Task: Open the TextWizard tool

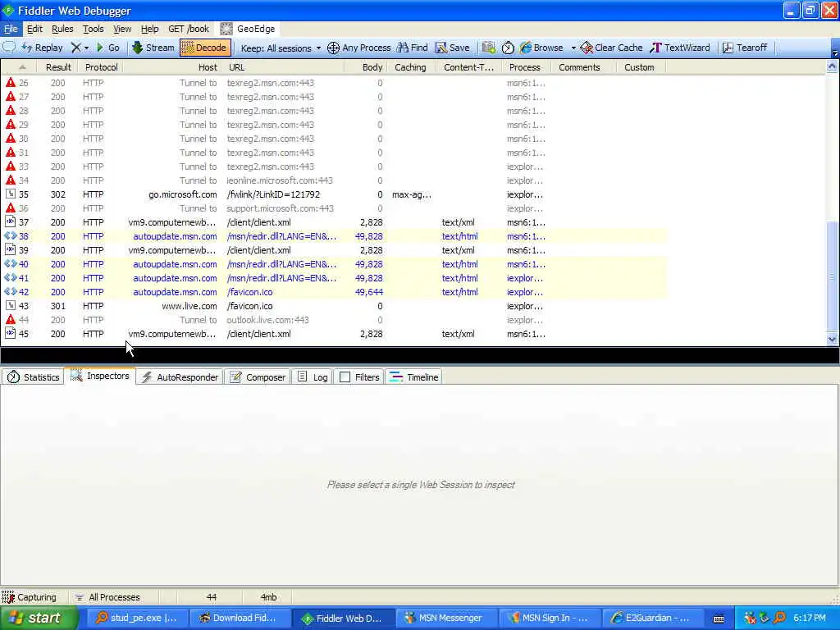Action: click(x=680, y=48)
